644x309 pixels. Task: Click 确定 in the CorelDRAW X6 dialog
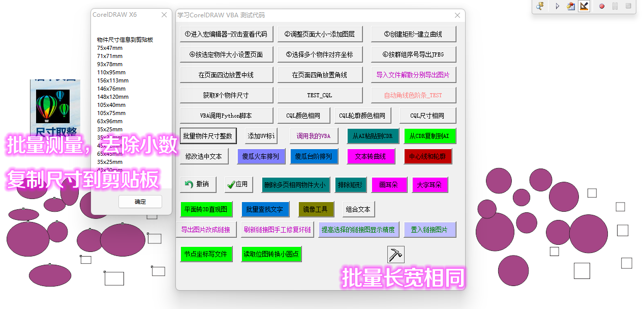140,202
